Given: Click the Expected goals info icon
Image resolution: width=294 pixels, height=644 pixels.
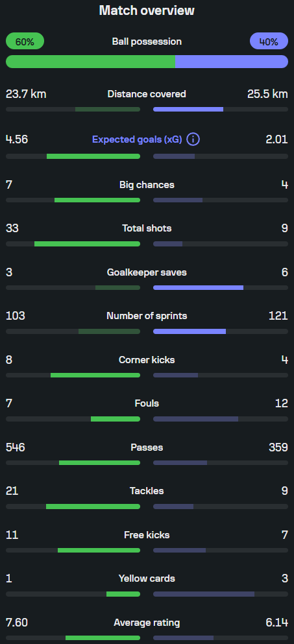Looking at the screenshot, I should click(x=193, y=139).
